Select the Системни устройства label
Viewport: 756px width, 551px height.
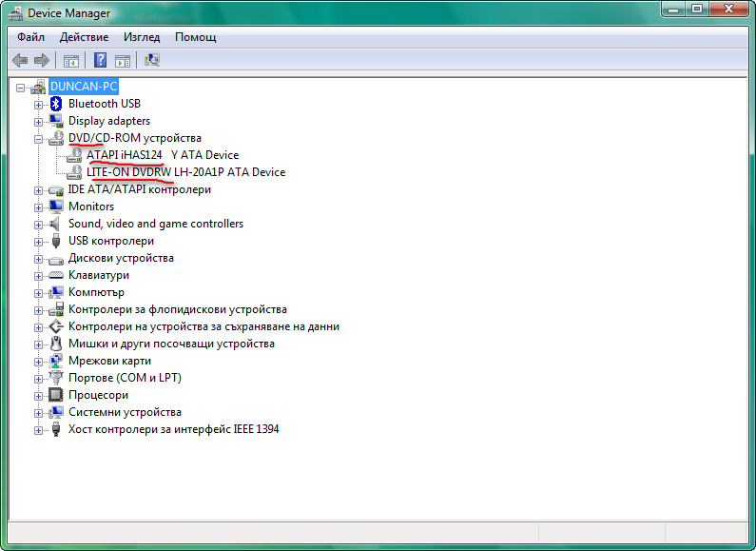(125, 412)
